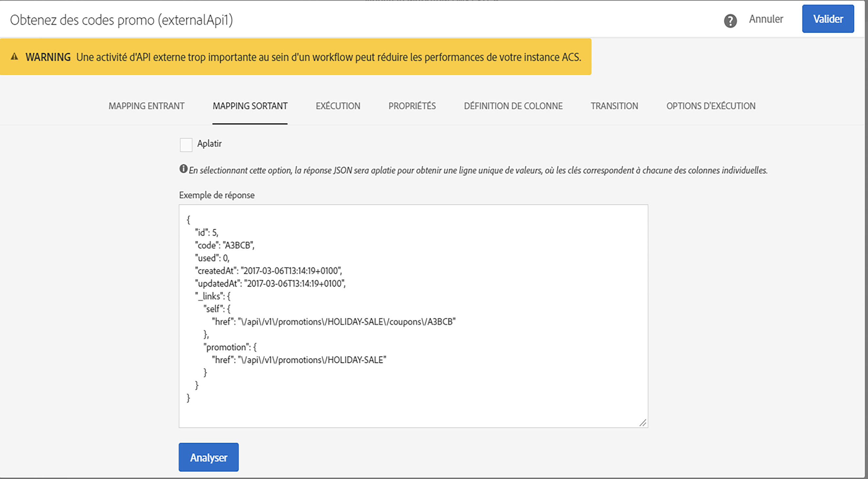Select the MAPPING SORTANT tab
Image resolution: width=868 pixels, height=479 pixels.
tap(250, 106)
